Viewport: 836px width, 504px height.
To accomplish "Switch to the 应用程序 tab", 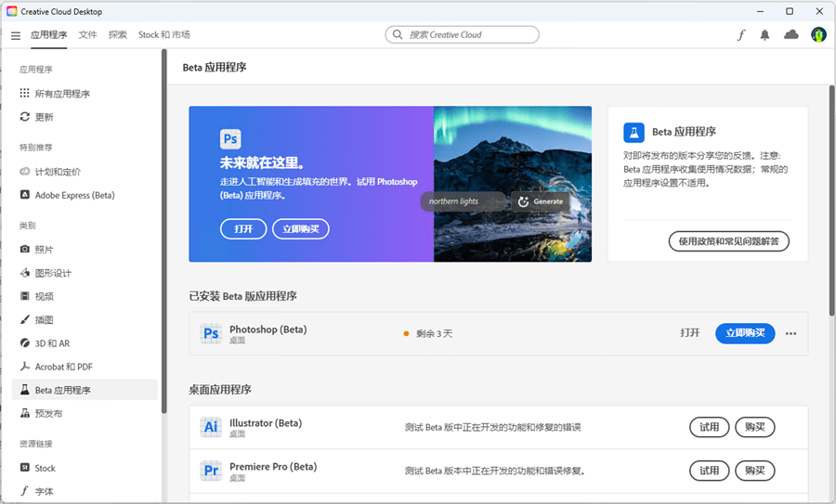I will pos(48,35).
